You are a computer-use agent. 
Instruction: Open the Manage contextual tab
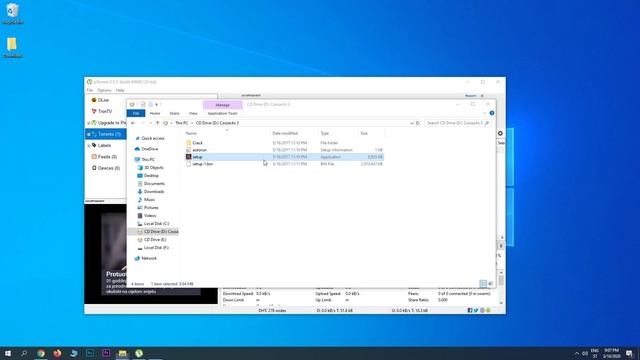coord(222,105)
